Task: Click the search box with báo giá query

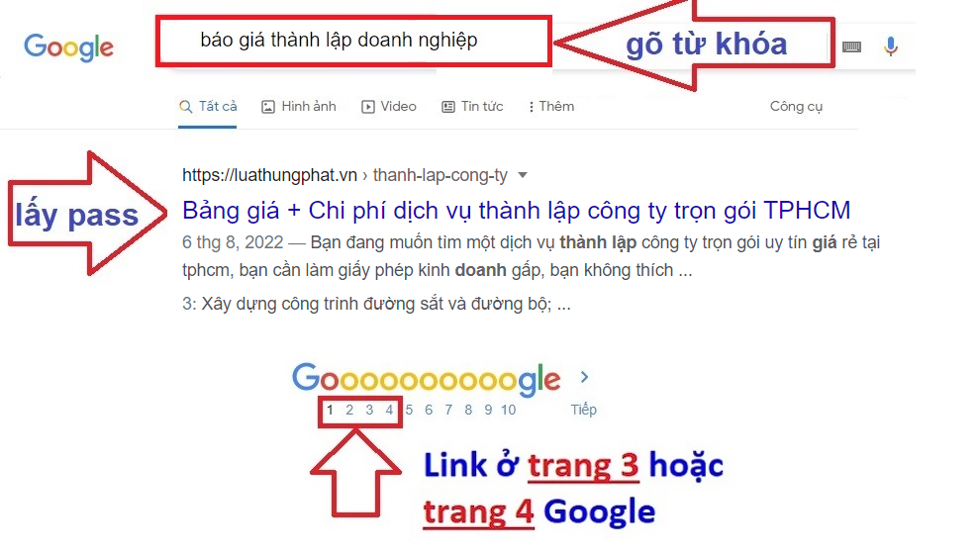Action: click(x=353, y=42)
